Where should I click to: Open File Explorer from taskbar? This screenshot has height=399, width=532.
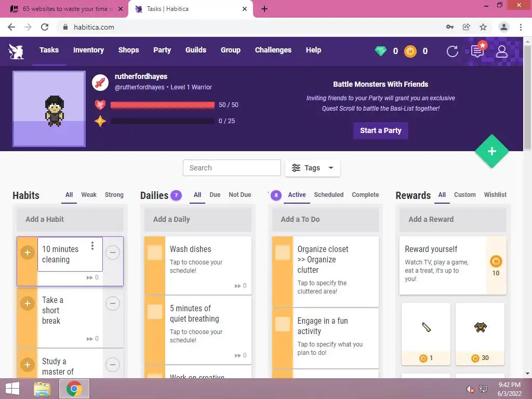42,389
